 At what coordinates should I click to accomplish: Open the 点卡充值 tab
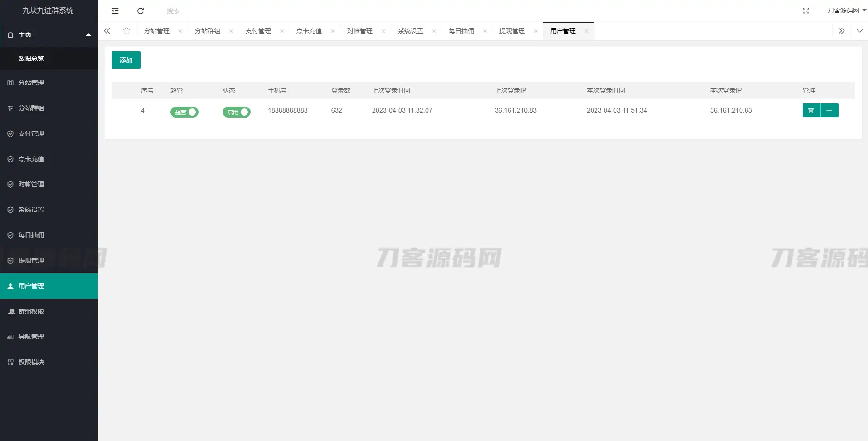[309, 30]
